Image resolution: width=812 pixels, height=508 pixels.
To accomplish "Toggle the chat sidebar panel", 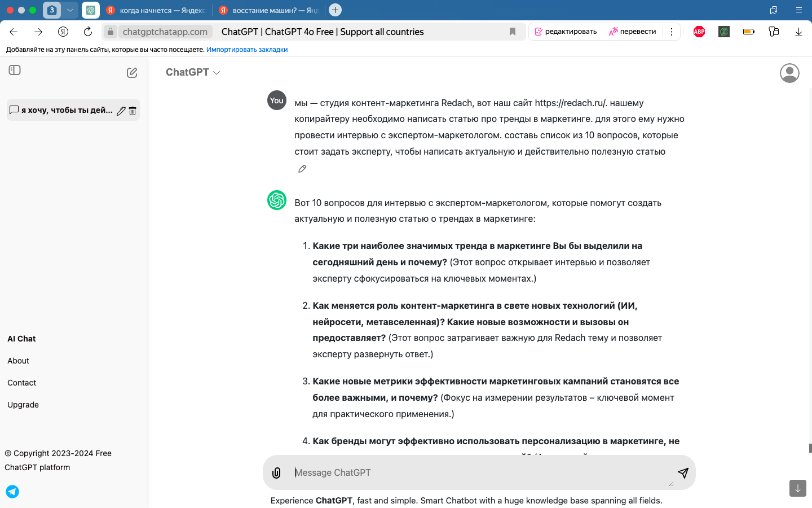I will tap(15, 70).
